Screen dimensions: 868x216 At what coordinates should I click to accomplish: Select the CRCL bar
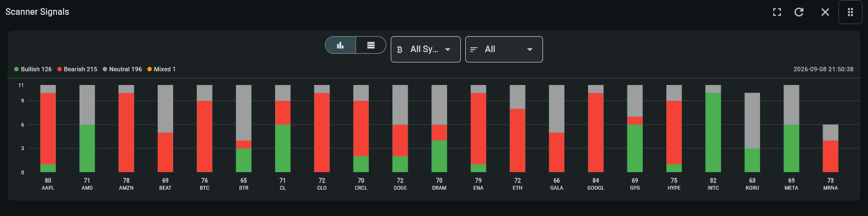[x=361, y=128]
